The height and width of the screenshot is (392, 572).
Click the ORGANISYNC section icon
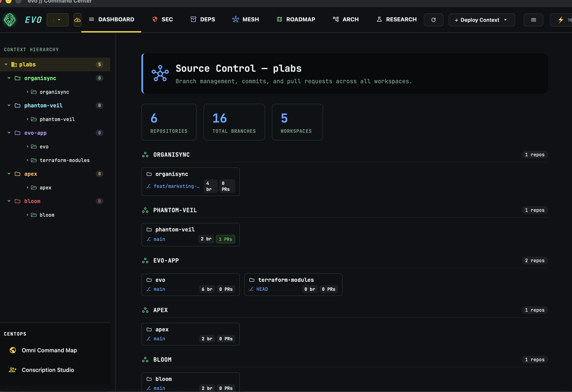click(145, 155)
